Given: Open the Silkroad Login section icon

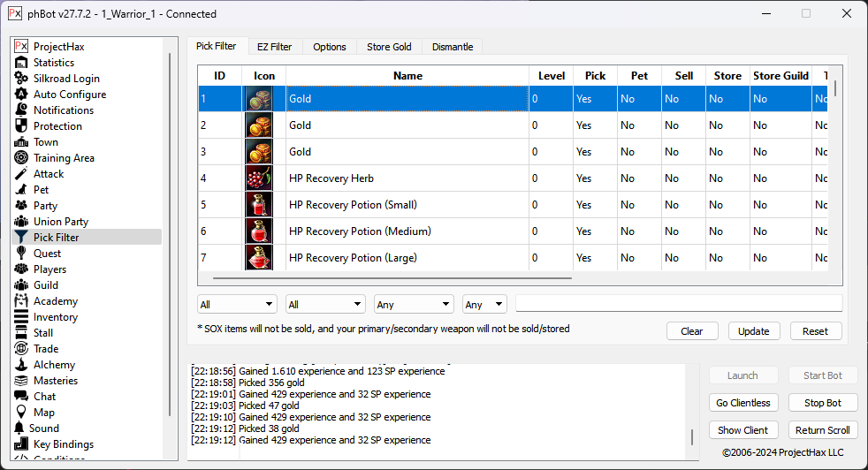Looking at the screenshot, I should [x=22, y=79].
